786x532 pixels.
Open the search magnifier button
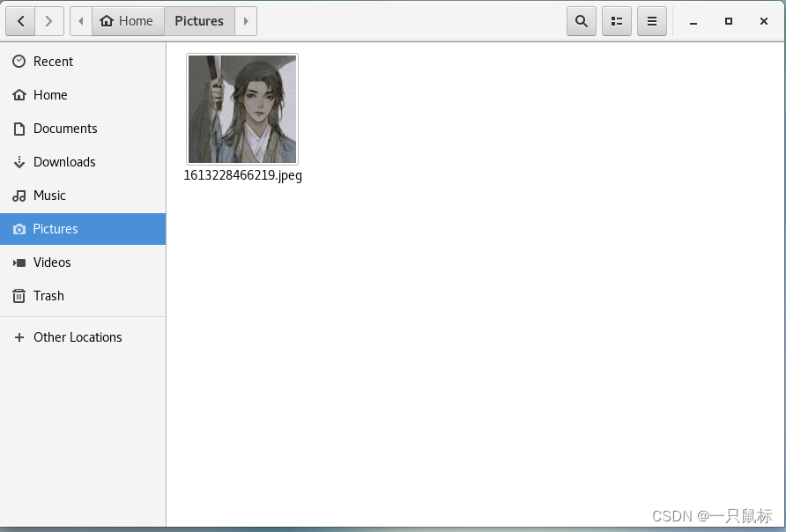(582, 21)
